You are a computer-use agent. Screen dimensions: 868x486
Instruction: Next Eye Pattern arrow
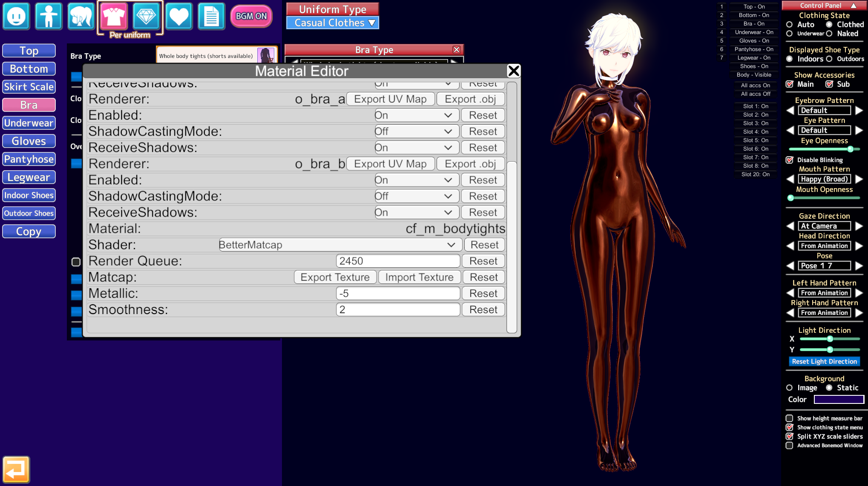(859, 130)
